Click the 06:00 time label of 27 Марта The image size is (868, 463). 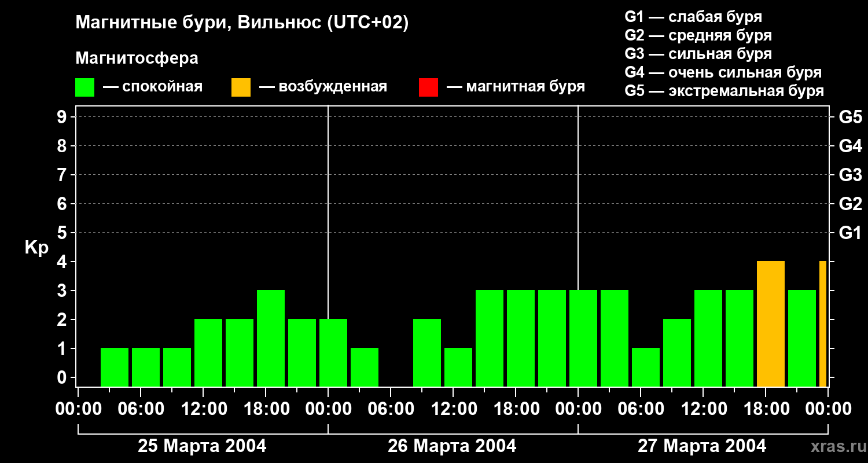click(x=640, y=409)
